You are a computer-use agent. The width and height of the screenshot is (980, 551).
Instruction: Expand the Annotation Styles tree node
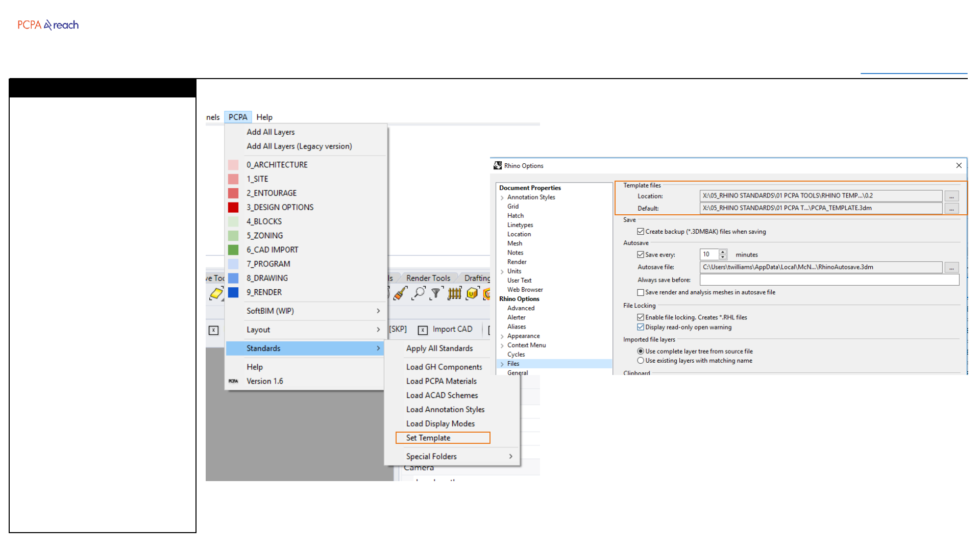tap(502, 197)
